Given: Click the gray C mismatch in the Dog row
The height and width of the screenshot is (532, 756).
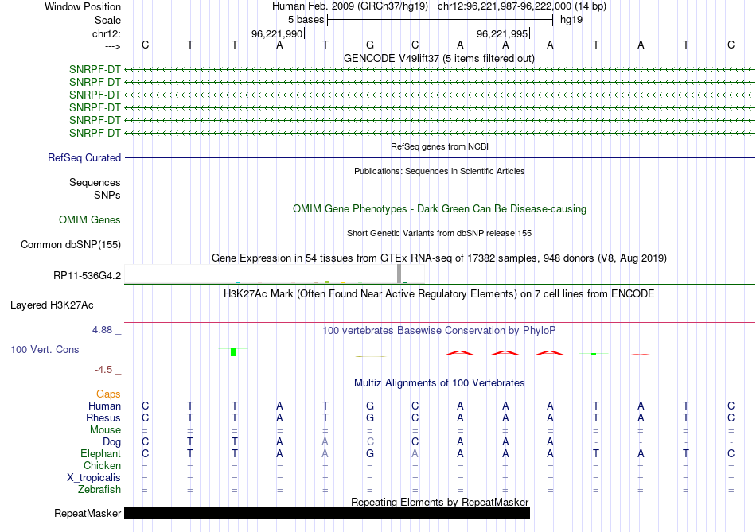Looking at the screenshot, I should click(370, 442).
